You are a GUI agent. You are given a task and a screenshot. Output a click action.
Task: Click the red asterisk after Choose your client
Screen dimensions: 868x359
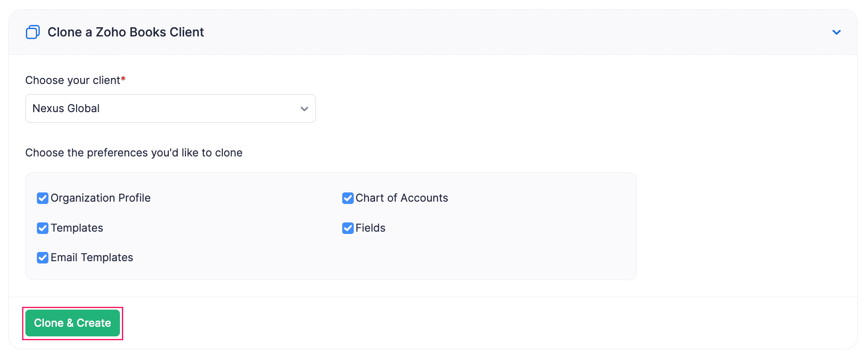tap(124, 78)
